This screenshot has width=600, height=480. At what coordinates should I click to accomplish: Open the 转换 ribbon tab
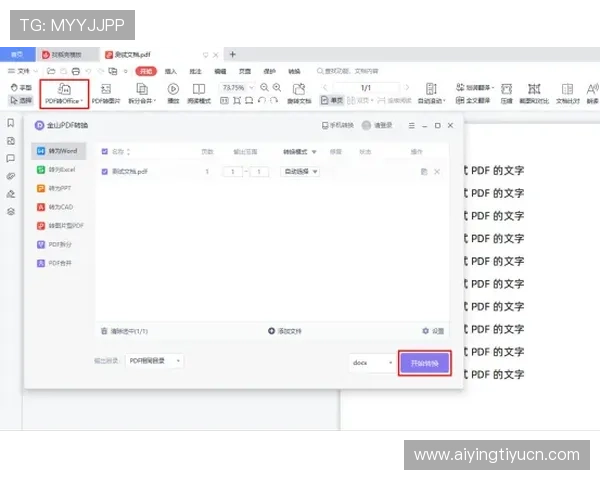(294, 71)
